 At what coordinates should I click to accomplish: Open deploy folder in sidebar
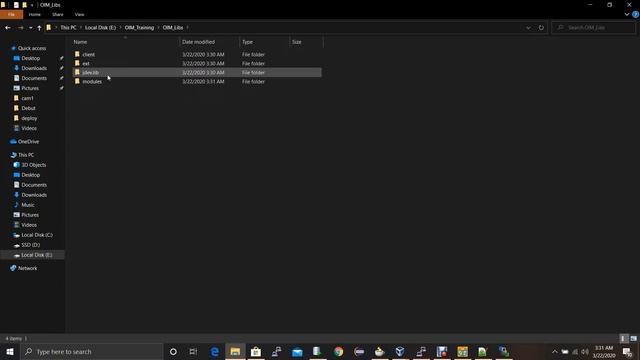pyautogui.click(x=29, y=118)
